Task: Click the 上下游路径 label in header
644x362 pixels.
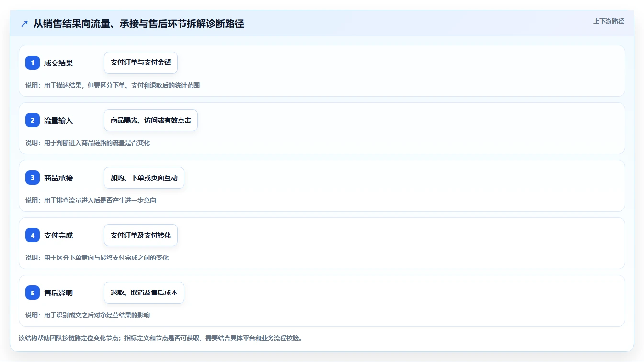Action: pos(609,21)
